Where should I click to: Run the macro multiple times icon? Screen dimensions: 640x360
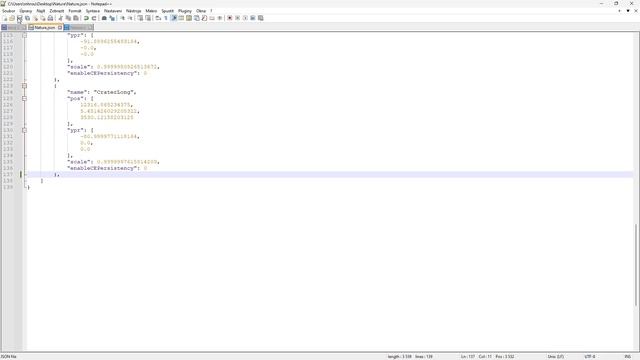coord(253,18)
